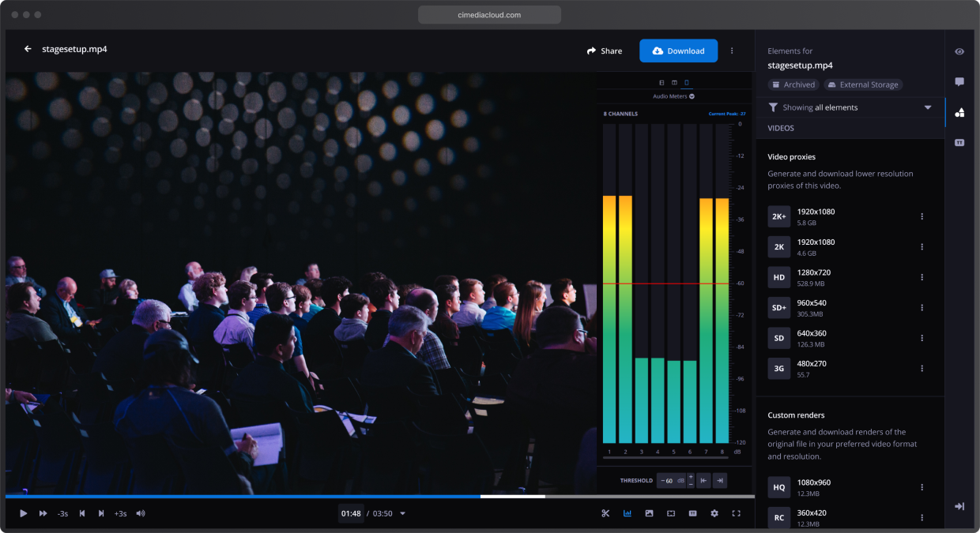Seek within the blue playback progress bar
This screenshot has width=980, height=533.
243,497
